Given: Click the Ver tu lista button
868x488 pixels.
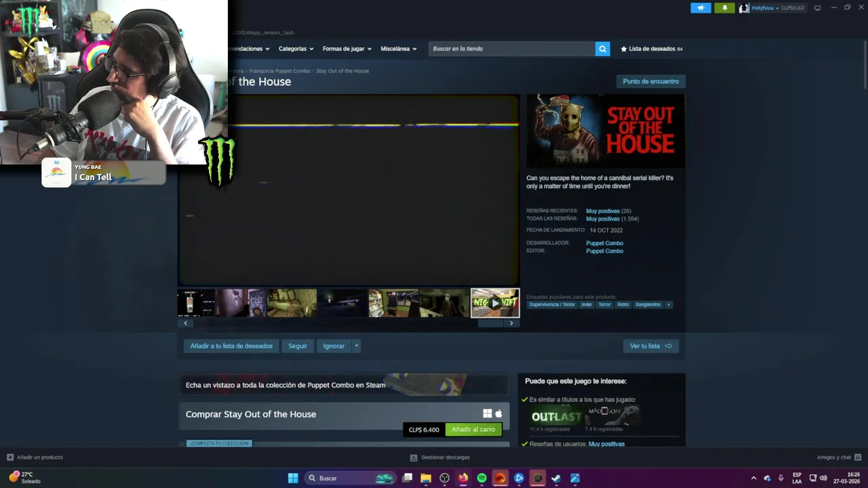Looking at the screenshot, I should (x=650, y=346).
